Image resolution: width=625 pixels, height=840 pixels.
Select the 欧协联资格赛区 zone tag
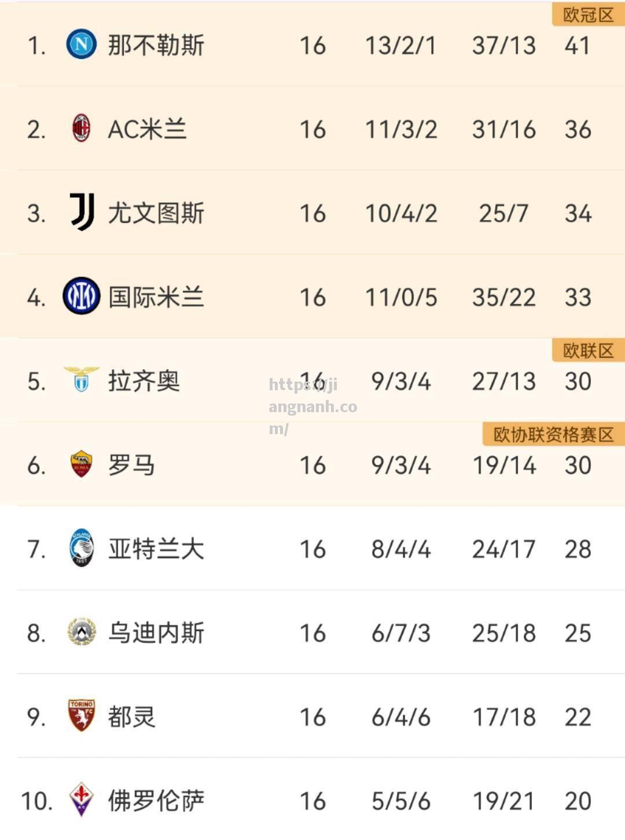point(553,435)
